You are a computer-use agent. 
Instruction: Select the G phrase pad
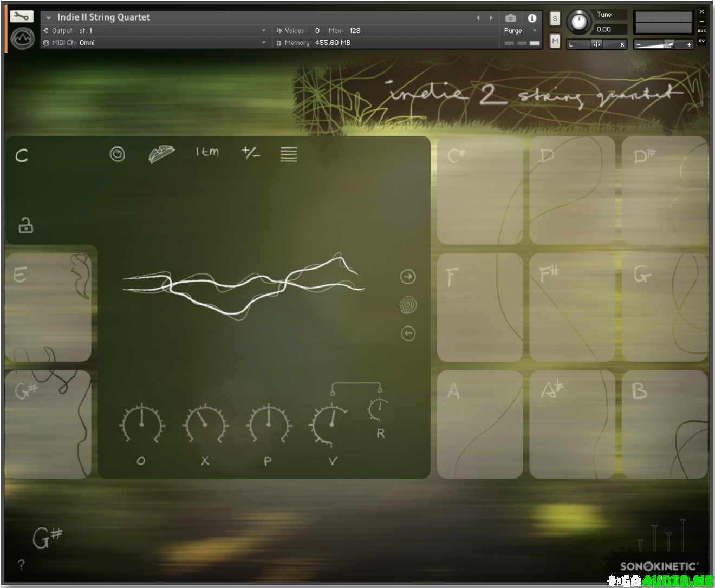tap(665, 308)
